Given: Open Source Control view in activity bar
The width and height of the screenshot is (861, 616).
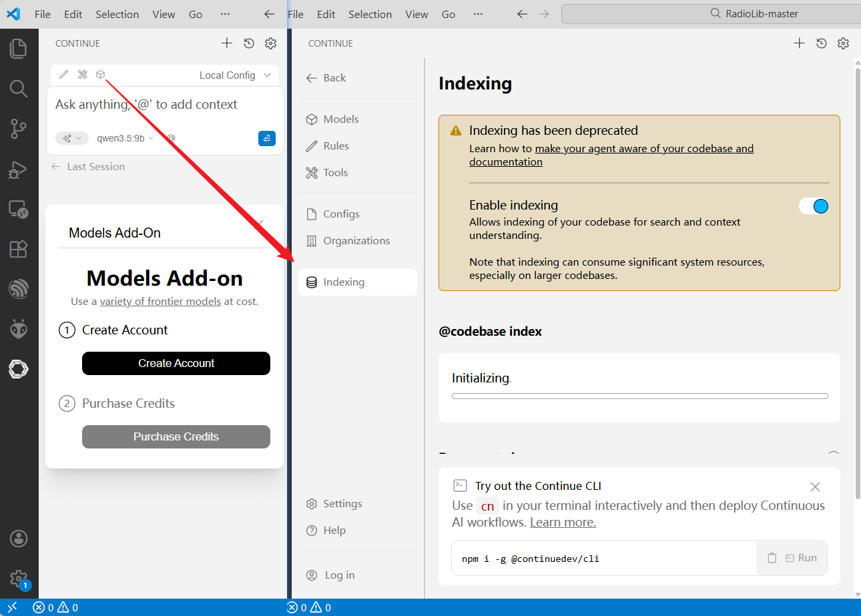Looking at the screenshot, I should [19, 128].
